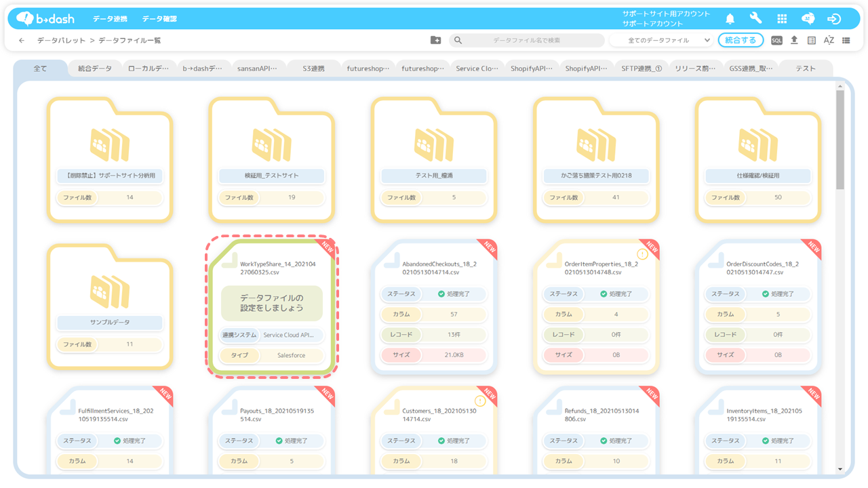Click データファイルの設定をしましょう button
This screenshot has height=488, width=868.
coord(272,303)
